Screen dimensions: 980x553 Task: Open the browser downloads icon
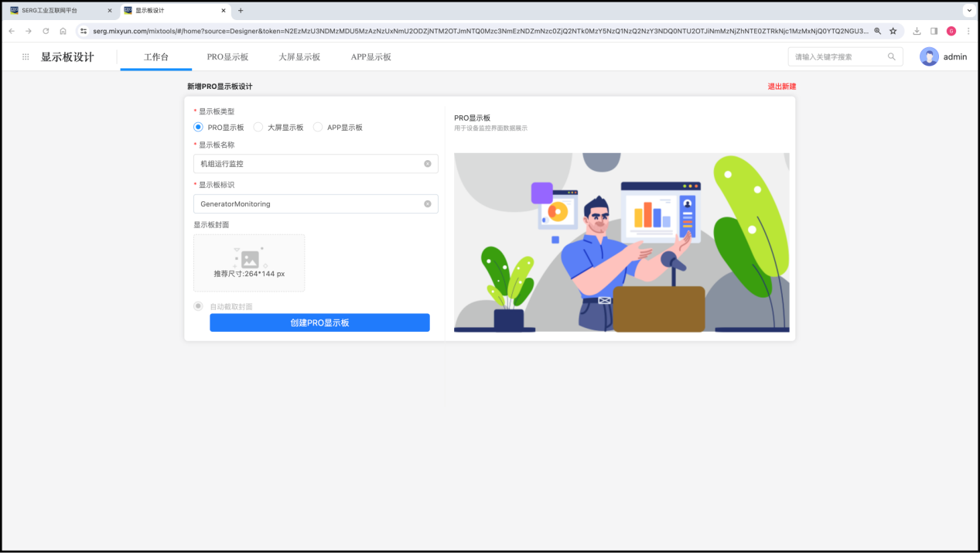[917, 31]
